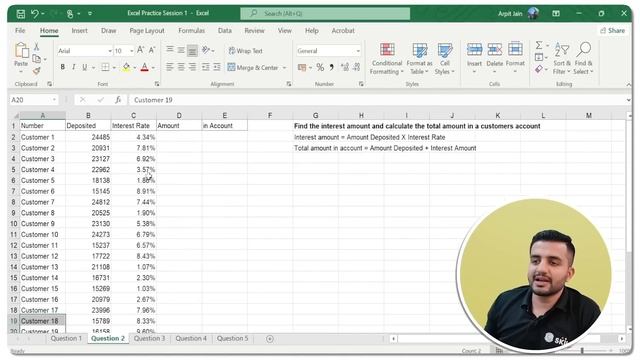Click the Undo arrow icon
Viewport: 640px width, 360px height.
click(35, 14)
